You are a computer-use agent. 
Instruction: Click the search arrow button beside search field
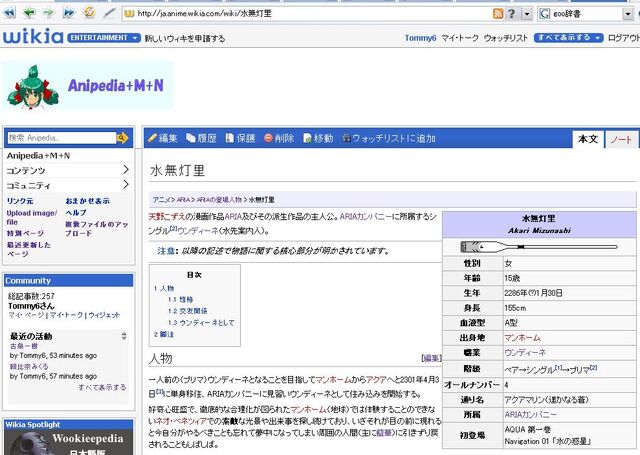coord(122,138)
